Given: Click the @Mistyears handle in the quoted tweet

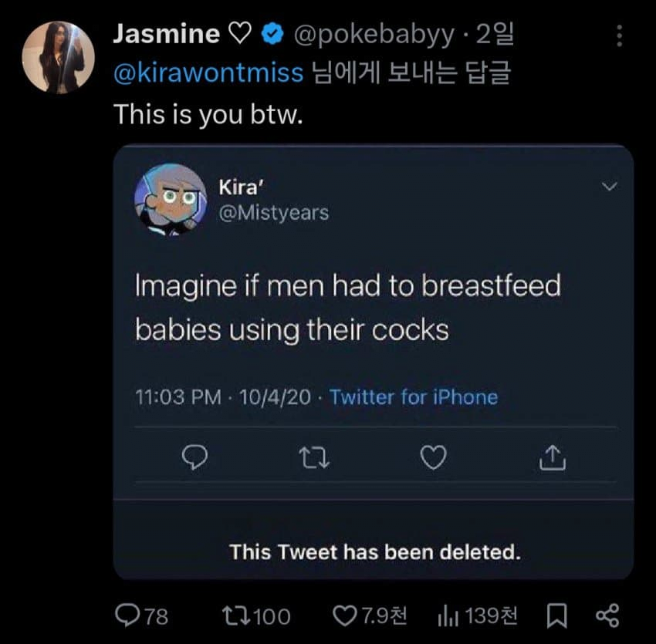Looking at the screenshot, I should point(273,212).
